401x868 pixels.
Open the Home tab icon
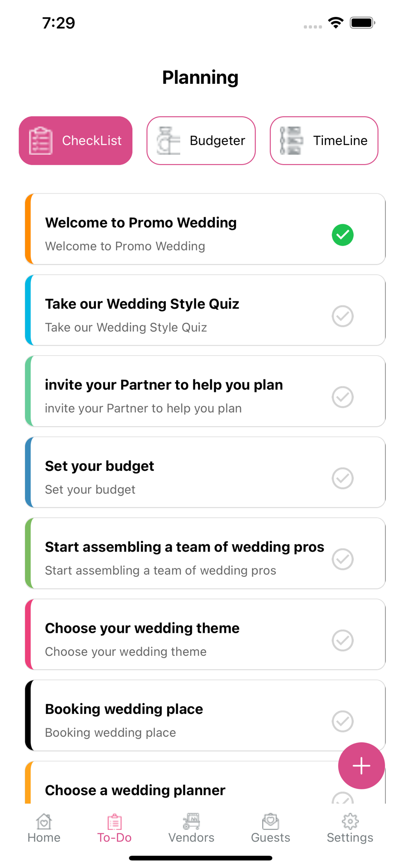point(44,821)
